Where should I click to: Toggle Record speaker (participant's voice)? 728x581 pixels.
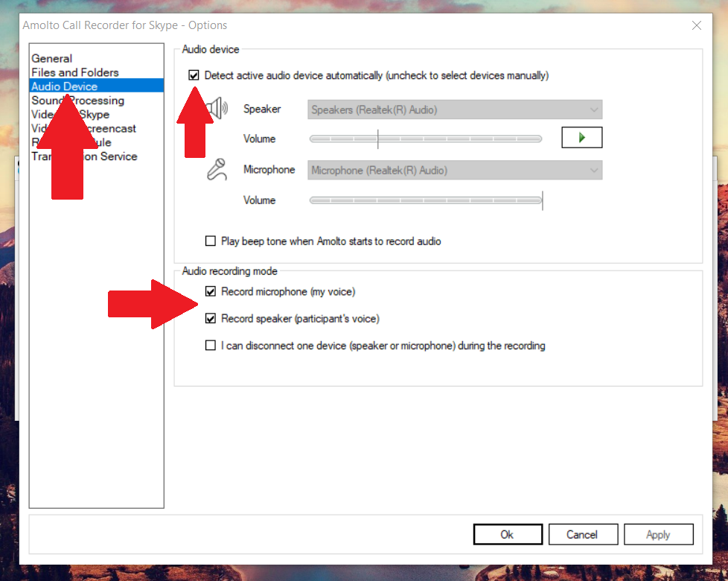coord(211,318)
